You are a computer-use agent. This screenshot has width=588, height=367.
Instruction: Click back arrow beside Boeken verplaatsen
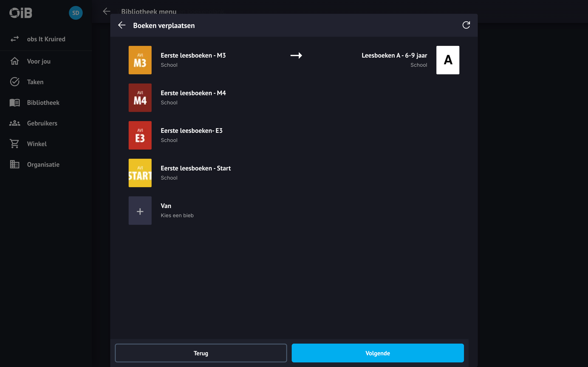[122, 25]
